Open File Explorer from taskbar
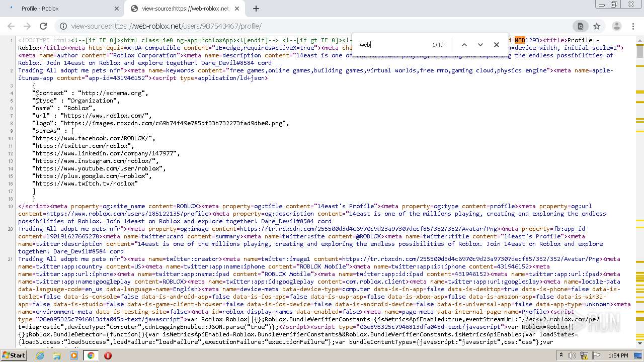Screen dimensions: 644x362 [x=57, y=355]
